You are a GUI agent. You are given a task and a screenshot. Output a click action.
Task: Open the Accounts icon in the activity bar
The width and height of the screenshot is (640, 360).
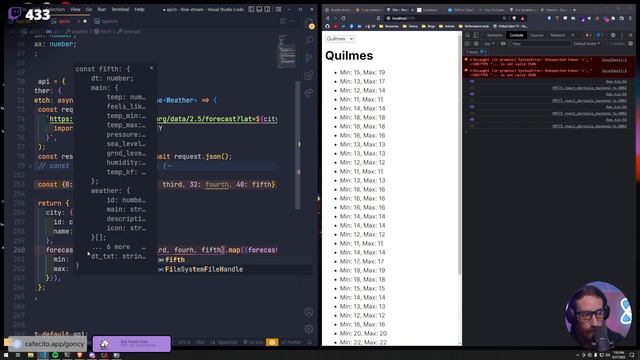pyautogui.click(x=309, y=312)
